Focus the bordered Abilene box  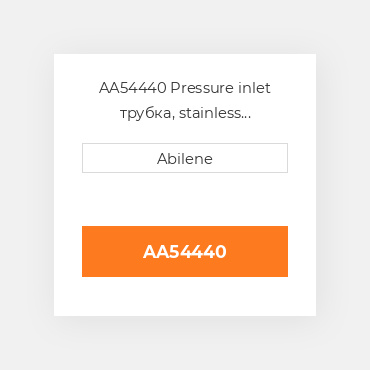pos(185,158)
